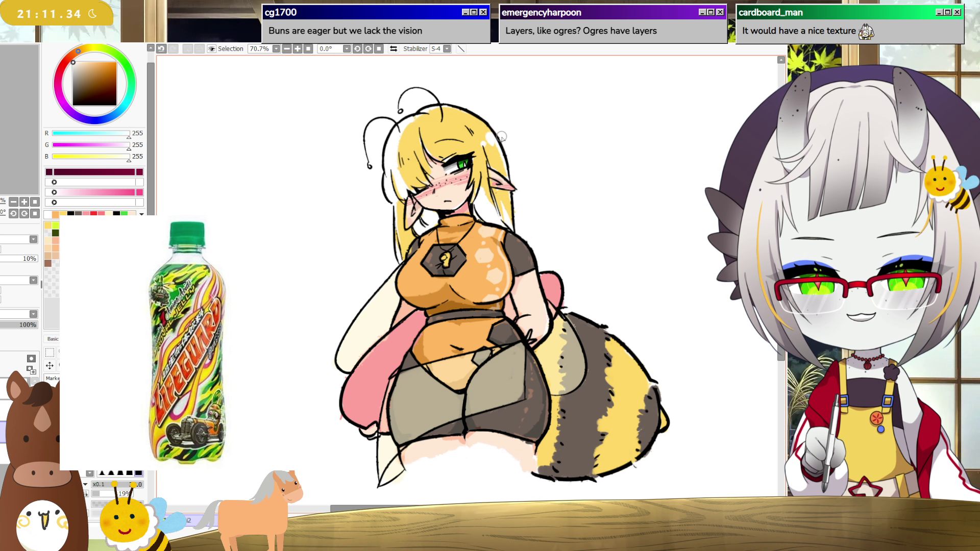Toggle the Selection visibility eye
This screenshot has height=551, width=980.
coord(212,49)
